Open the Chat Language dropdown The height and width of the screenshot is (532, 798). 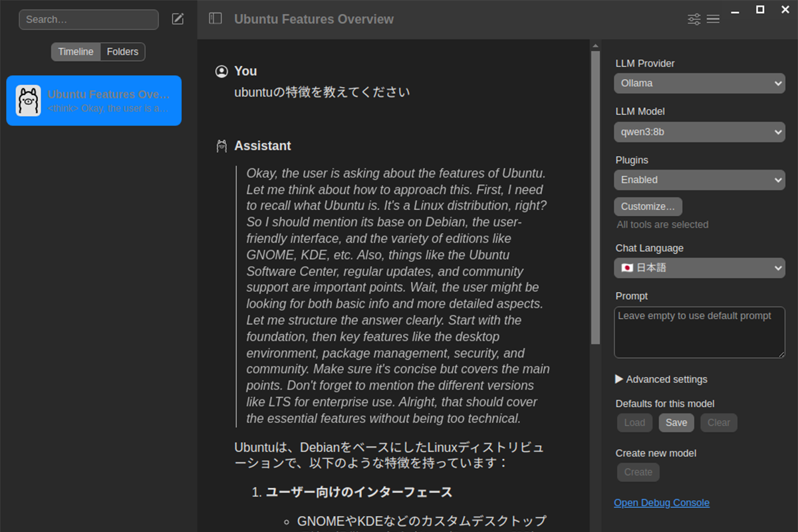pyautogui.click(x=700, y=268)
